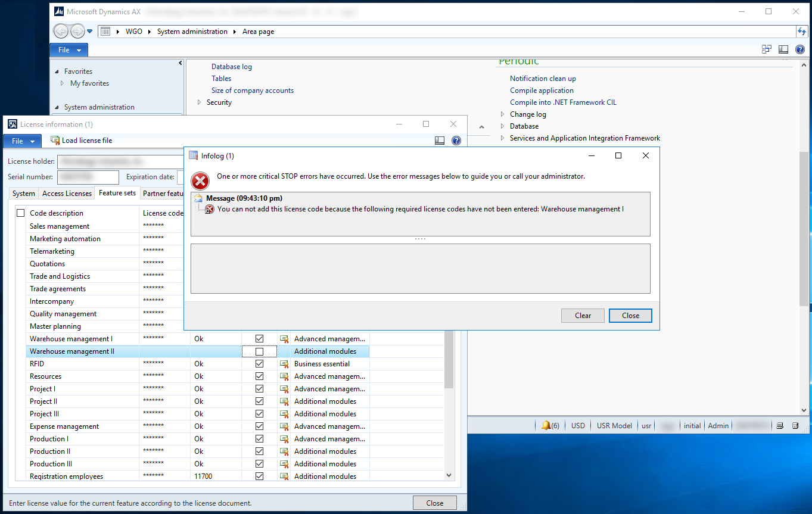Toggle the checkbox in Expense management row
This screenshot has height=514, width=812.
click(x=259, y=426)
